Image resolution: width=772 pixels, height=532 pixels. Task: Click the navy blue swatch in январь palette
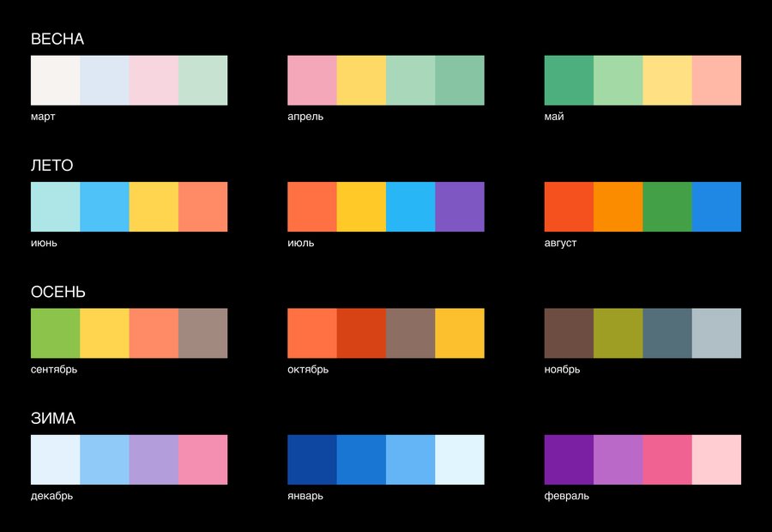(312, 460)
